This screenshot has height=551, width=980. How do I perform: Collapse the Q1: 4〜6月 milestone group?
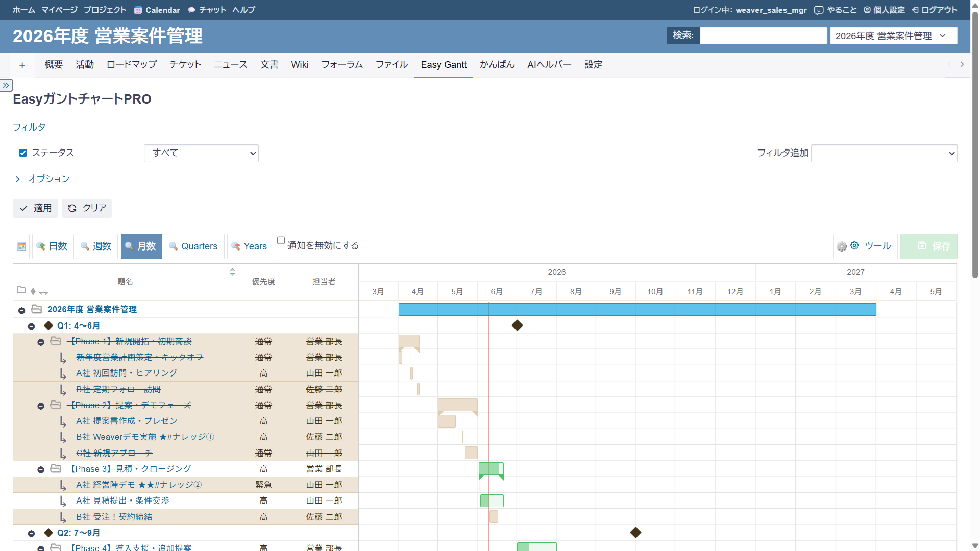coord(31,327)
